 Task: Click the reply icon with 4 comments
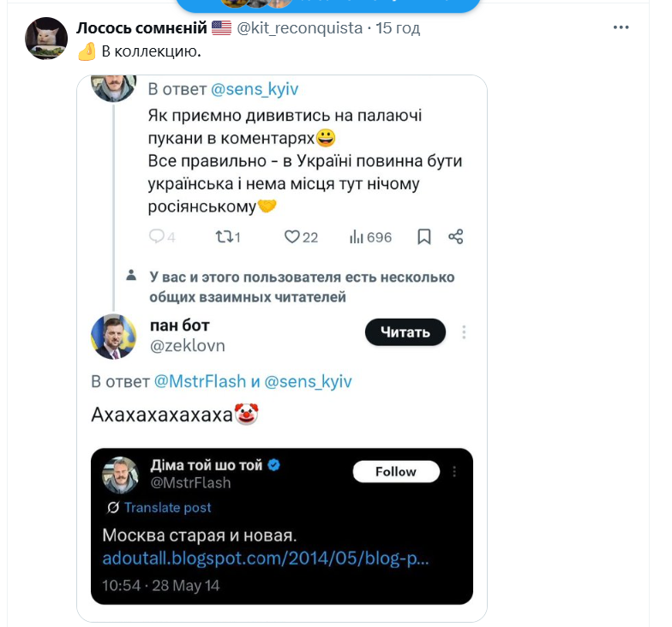pos(157,236)
